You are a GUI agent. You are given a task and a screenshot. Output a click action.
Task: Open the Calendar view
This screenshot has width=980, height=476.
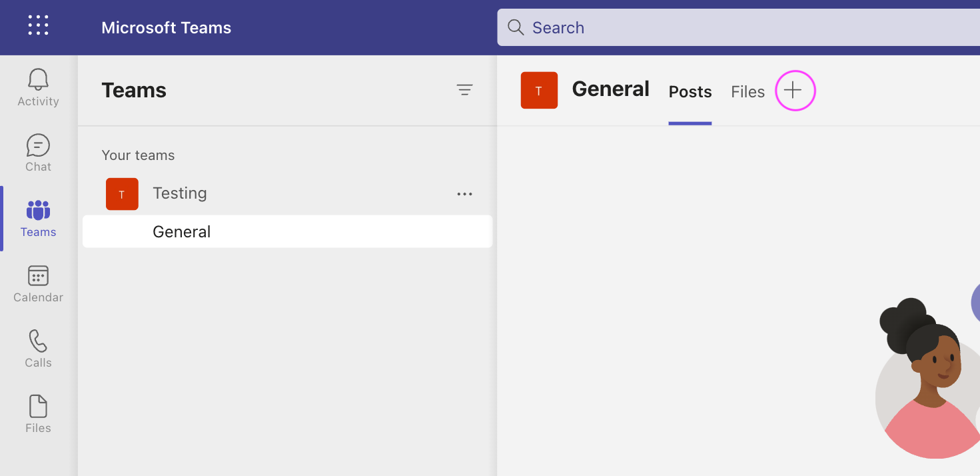pos(38,283)
